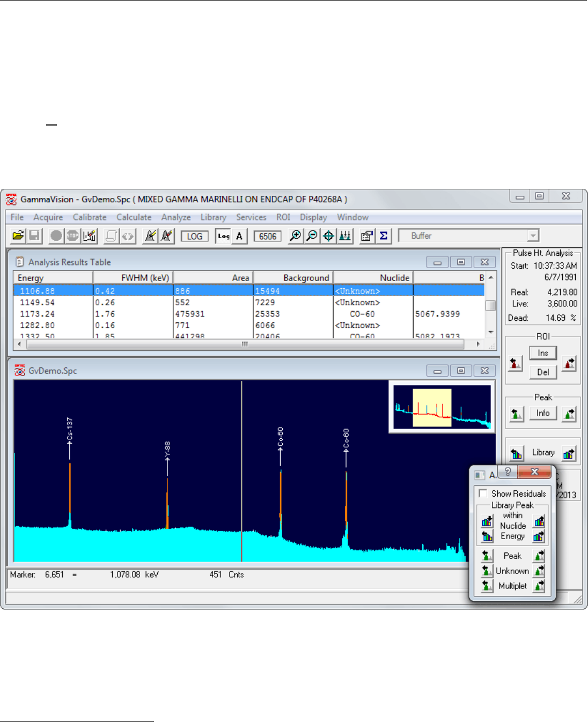
Task: Click previous ROI arrow icon in sidebar
Action: 515,363
